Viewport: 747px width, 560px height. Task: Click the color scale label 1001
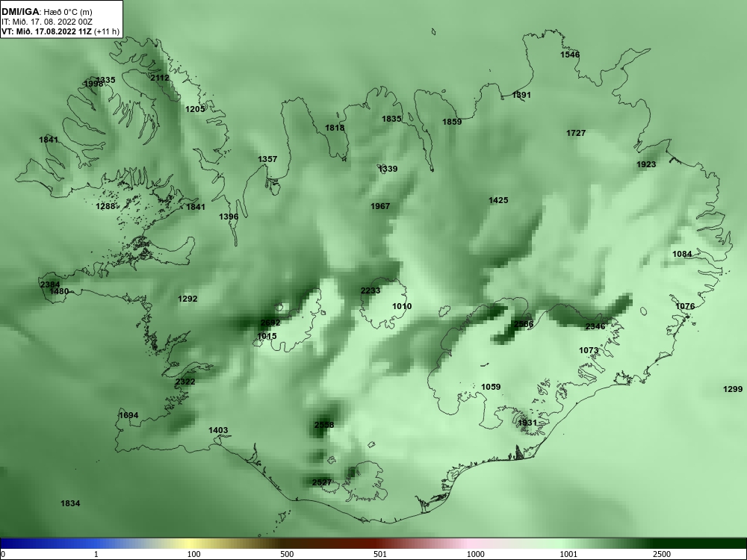point(568,554)
